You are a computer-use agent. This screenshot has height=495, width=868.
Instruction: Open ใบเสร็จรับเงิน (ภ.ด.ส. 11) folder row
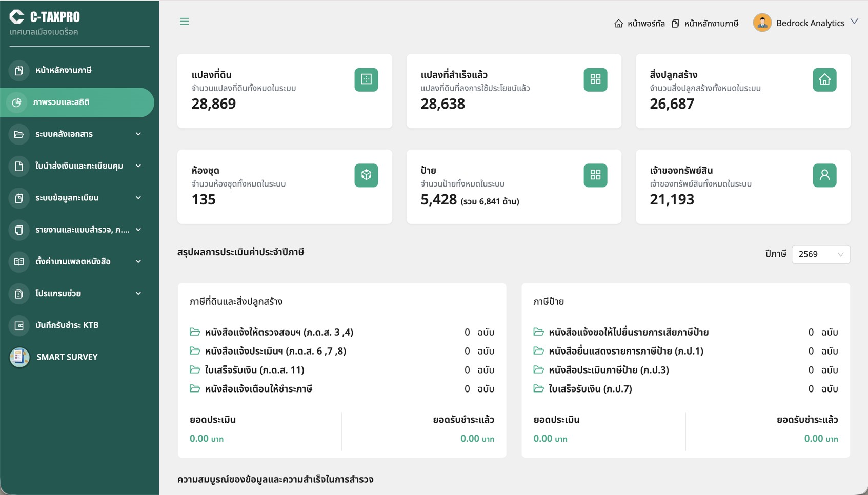pyautogui.click(x=254, y=370)
